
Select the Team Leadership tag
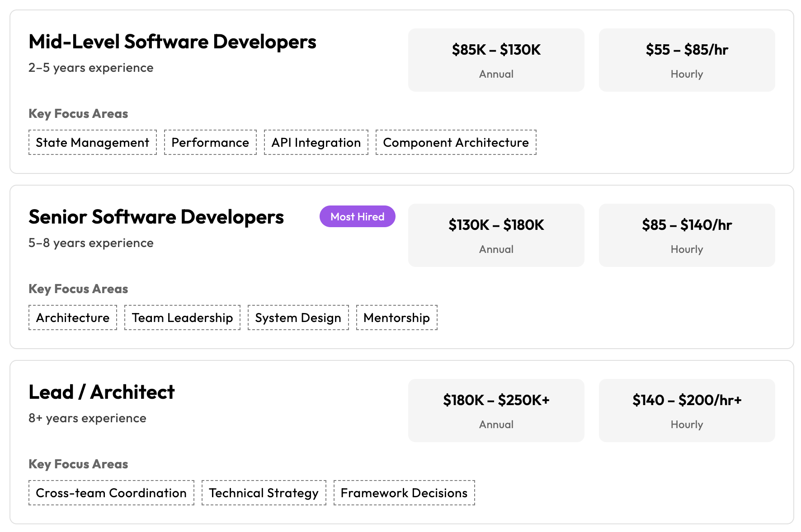click(x=182, y=317)
